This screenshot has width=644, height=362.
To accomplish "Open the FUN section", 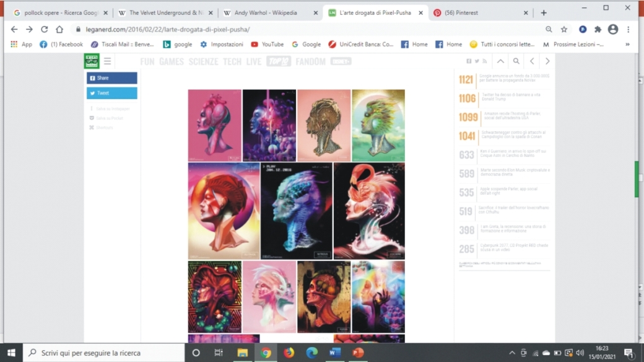I will 147,62.
